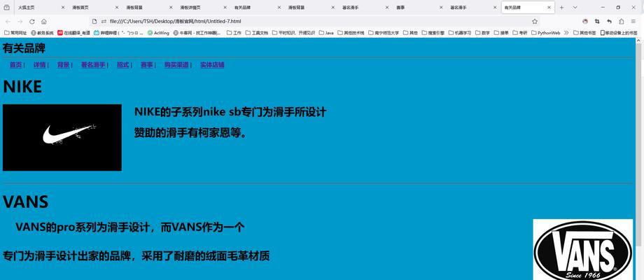The height and width of the screenshot is (280, 644).
Task: Open the Java bookmark folder
Action: point(326,33)
